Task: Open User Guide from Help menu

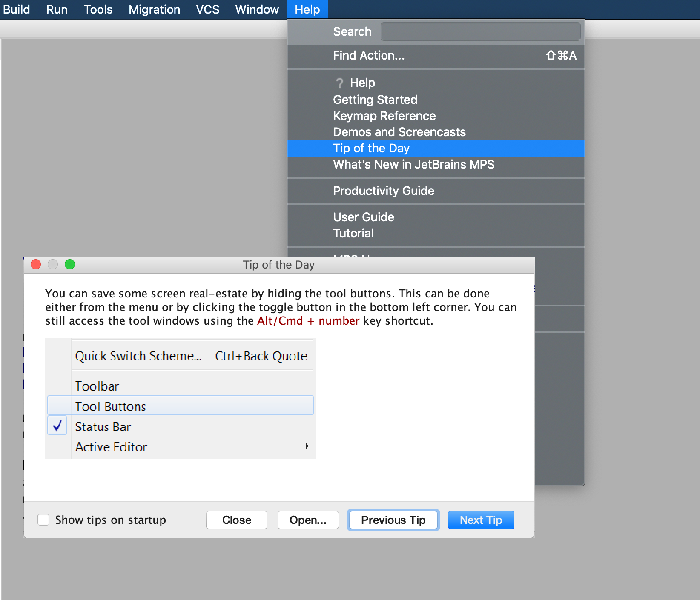Action: coord(436,217)
